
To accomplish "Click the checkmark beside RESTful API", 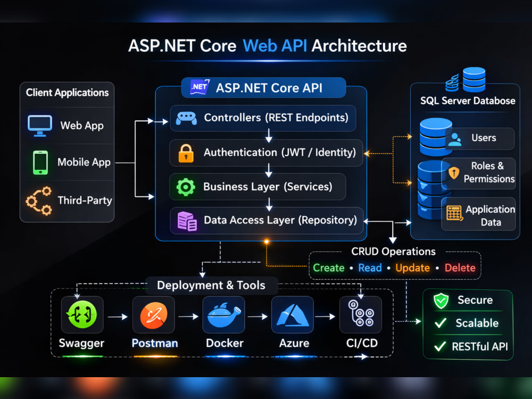I will pyautogui.click(x=440, y=346).
